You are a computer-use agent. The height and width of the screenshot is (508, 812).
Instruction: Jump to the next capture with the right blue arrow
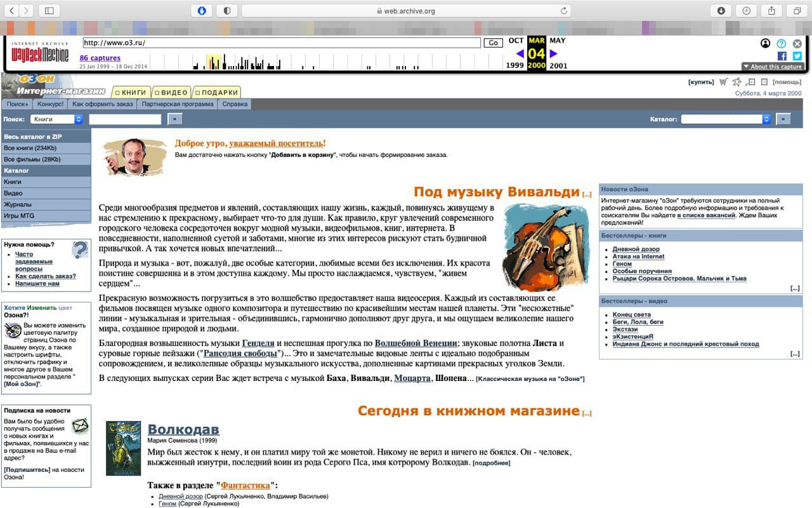553,54
